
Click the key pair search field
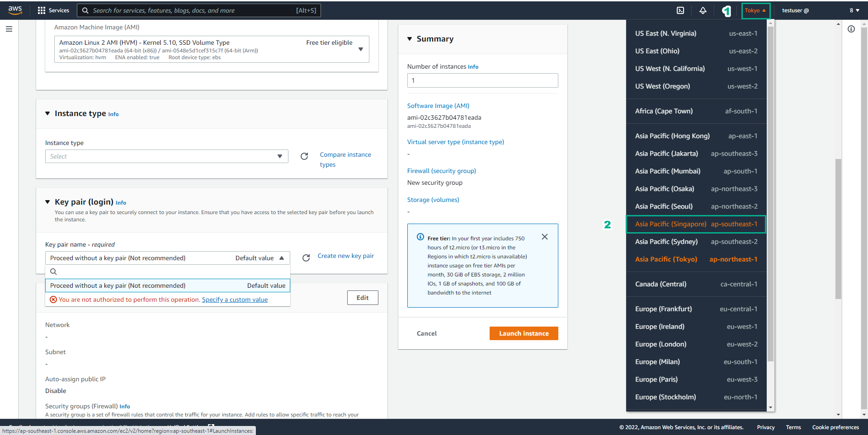click(x=168, y=271)
